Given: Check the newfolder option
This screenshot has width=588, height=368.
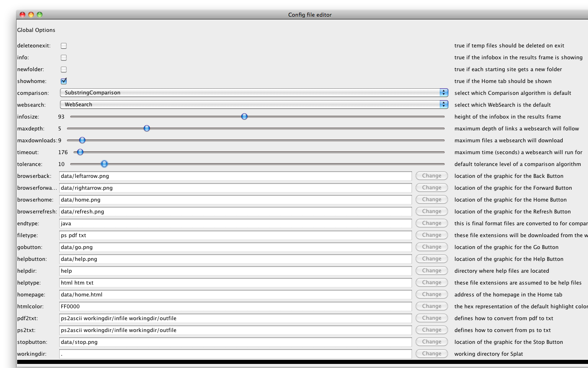Looking at the screenshot, I should pos(64,70).
